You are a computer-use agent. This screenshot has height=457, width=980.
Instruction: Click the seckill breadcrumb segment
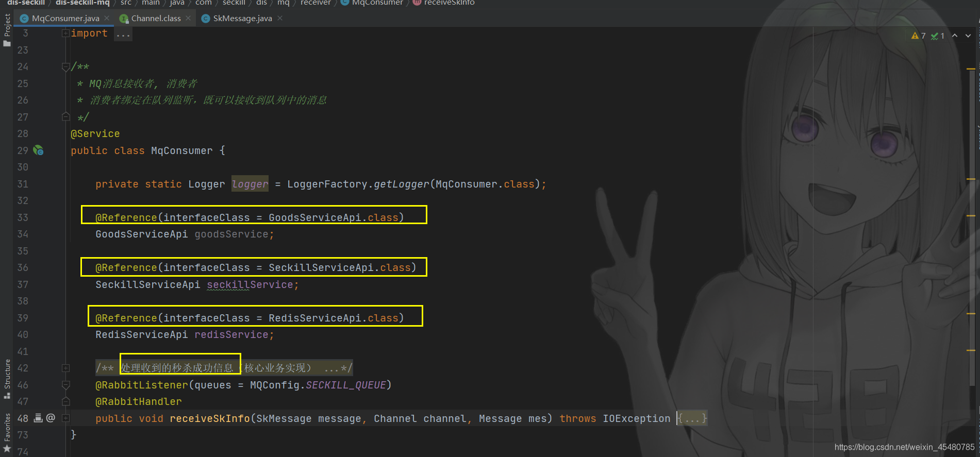234,3
